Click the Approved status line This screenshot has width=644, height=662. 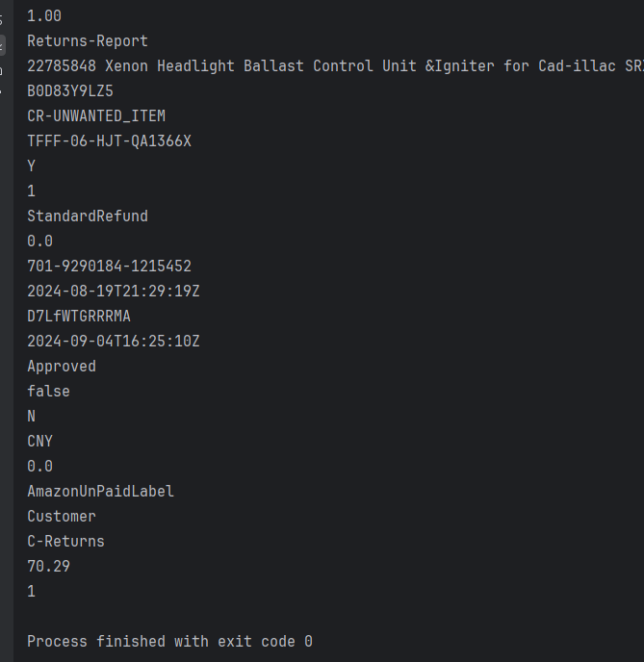pyautogui.click(x=62, y=367)
